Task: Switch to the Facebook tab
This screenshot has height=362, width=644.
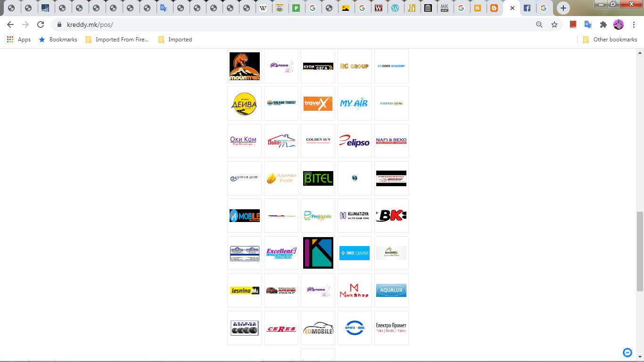Action: tap(527, 8)
